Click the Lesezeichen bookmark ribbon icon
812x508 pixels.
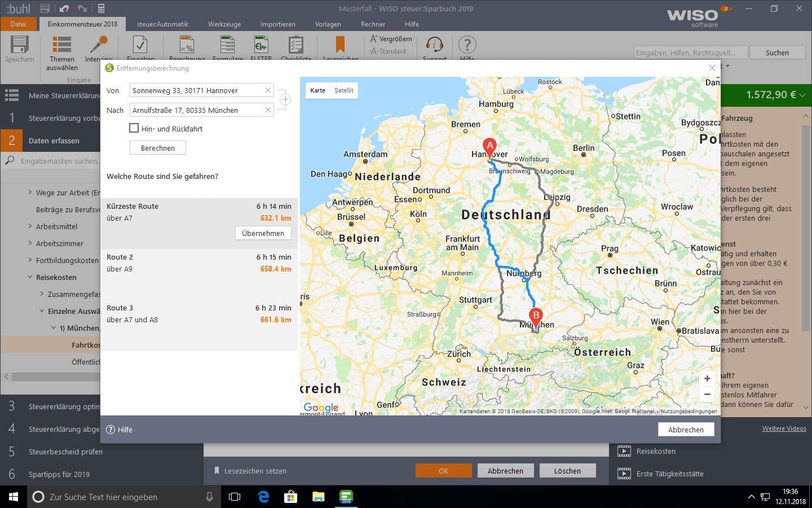point(340,45)
